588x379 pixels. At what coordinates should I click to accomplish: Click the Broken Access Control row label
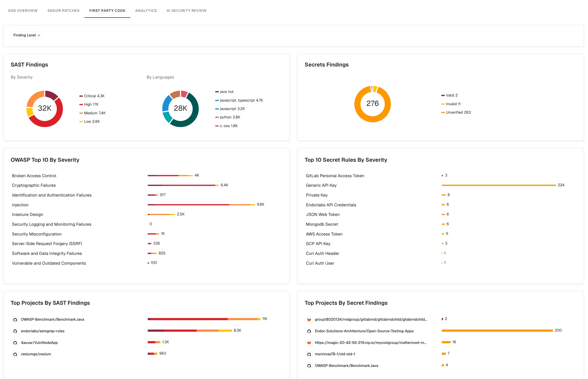point(34,176)
